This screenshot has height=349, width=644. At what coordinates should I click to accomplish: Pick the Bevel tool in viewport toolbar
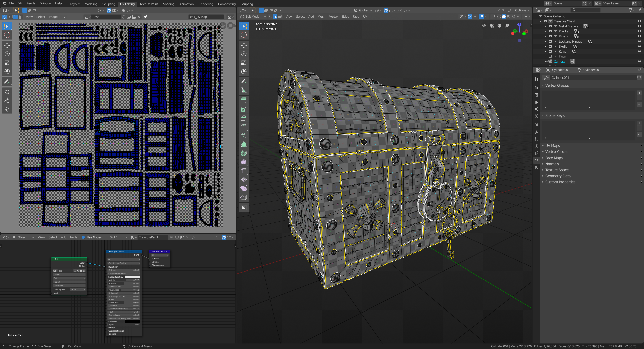[x=244, y=118]
